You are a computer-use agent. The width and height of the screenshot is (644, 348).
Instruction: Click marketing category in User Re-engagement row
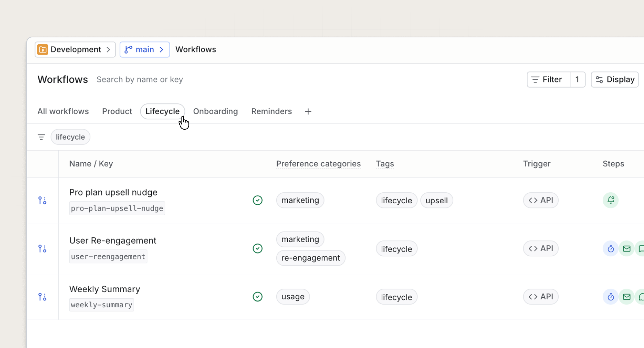click(x=300, y=239)
